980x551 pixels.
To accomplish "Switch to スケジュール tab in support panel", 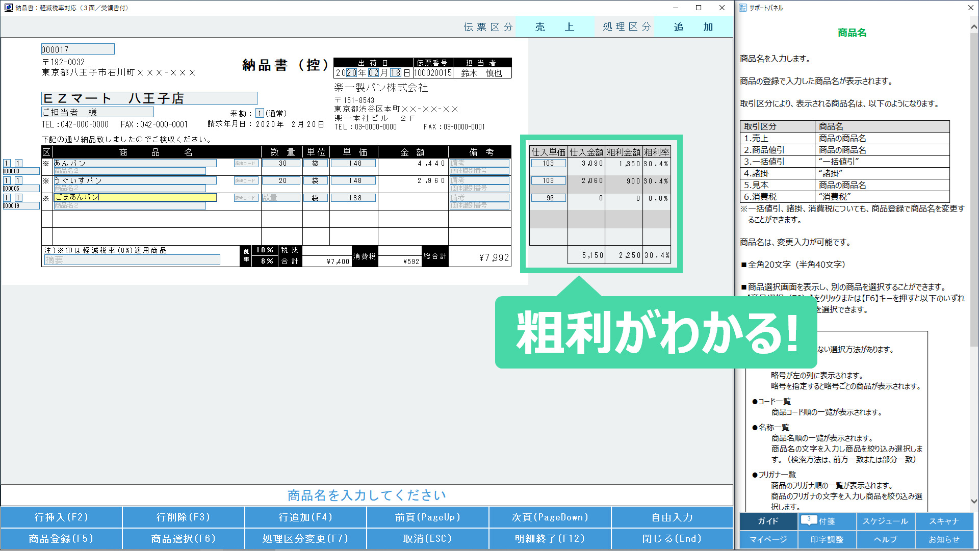I will pos(886,521).
